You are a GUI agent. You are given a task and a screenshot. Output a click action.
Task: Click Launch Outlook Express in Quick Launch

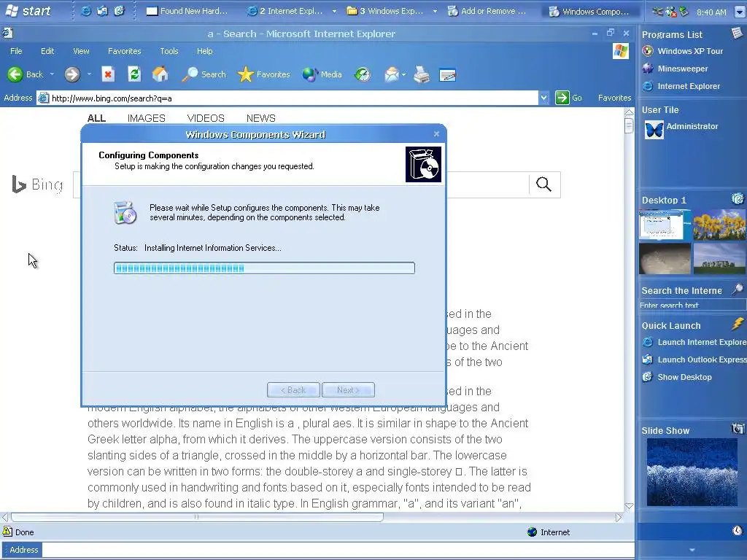click(x=694, y=359)
